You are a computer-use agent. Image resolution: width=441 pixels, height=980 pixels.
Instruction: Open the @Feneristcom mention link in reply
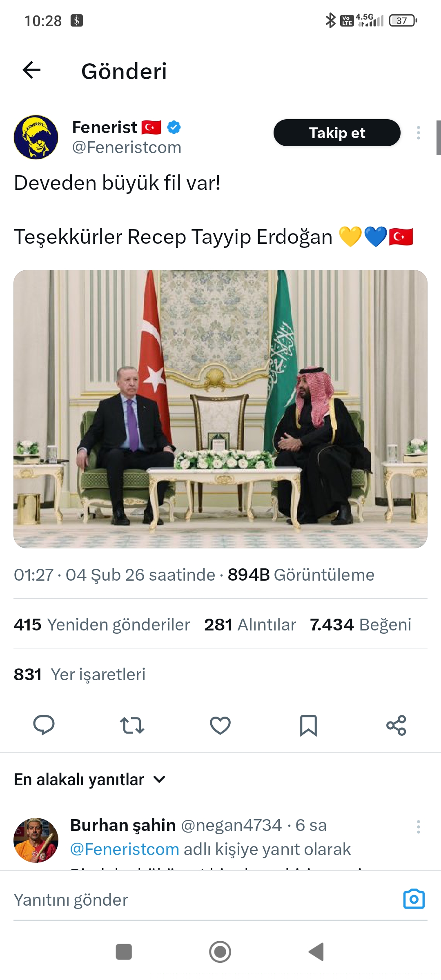click(125, 849)
